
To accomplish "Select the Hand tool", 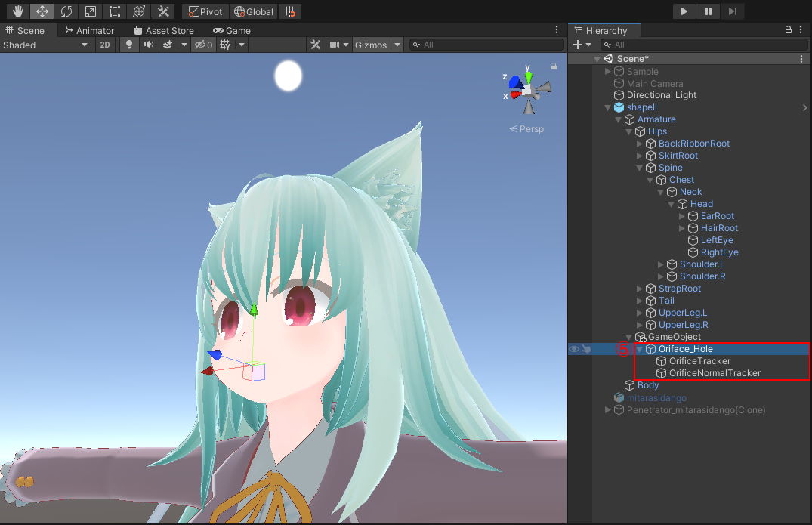I will point(17,11).
